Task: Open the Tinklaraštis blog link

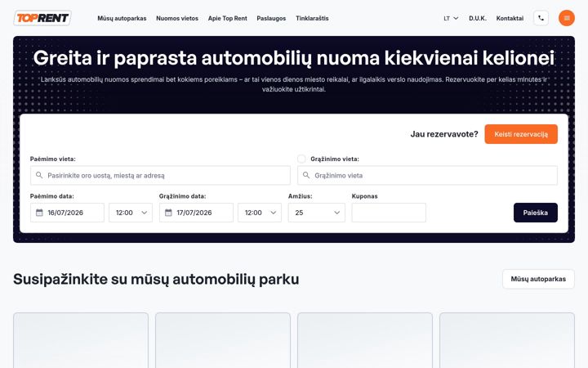Action: (312, 18)
